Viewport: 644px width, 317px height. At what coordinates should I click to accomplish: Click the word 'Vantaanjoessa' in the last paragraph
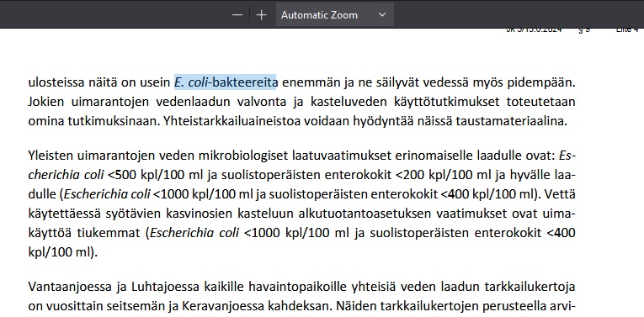[69, 286]
